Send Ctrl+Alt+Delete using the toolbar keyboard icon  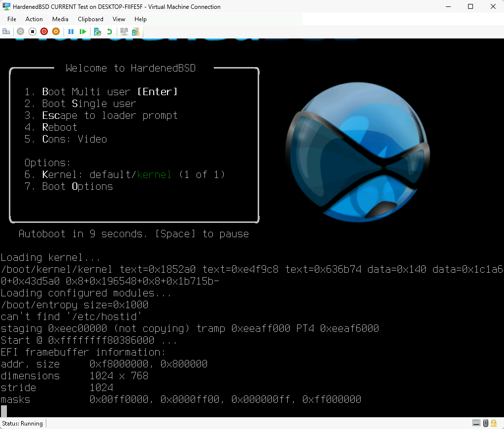click(x=6, y=32)
